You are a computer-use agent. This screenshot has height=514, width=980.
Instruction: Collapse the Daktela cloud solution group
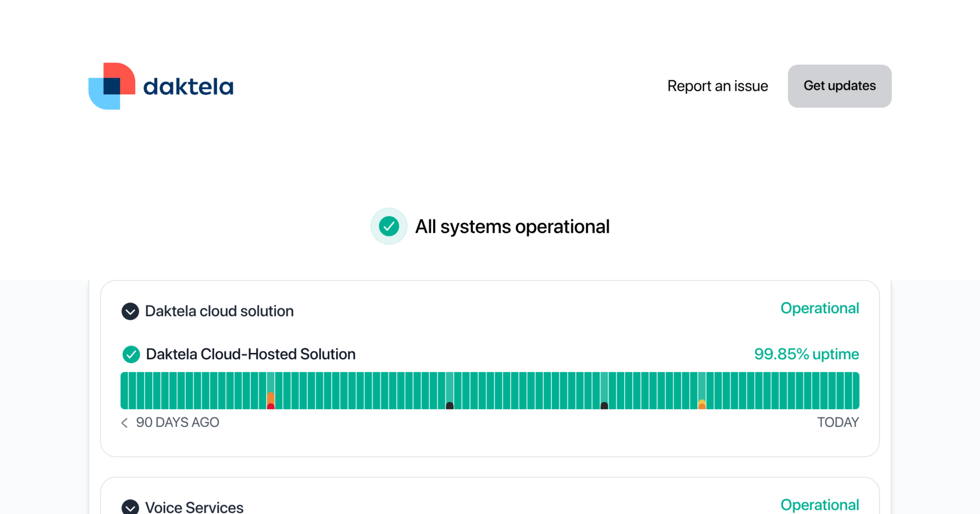click(x=130, y=311)
